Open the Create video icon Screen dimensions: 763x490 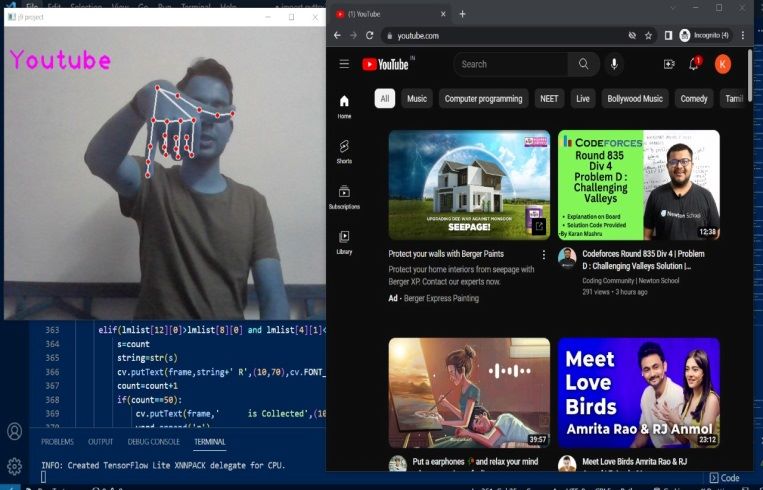669,64
